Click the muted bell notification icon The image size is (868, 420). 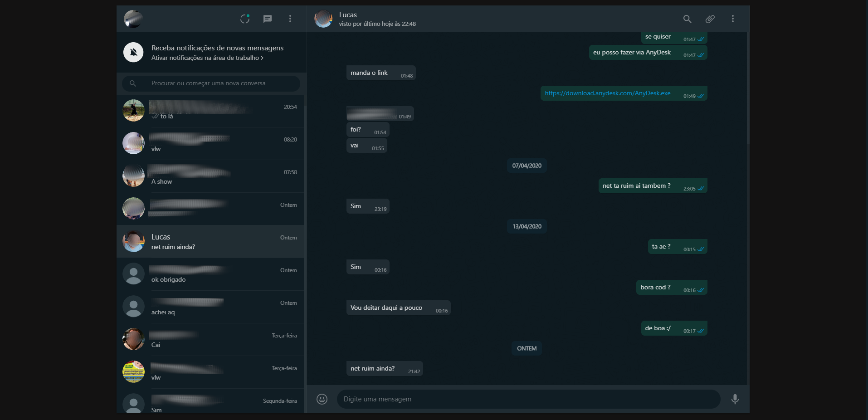coord(133,52)
